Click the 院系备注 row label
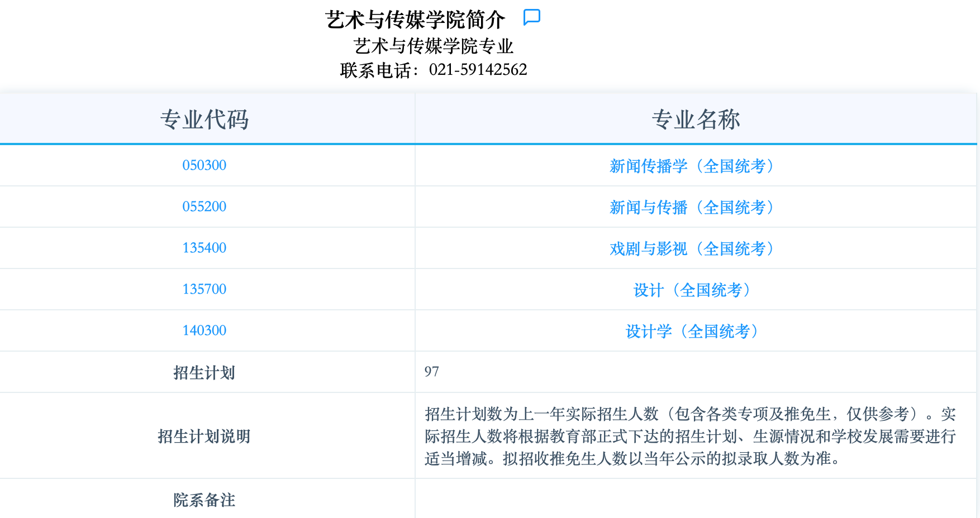 pyautogui.click(x=204, y=500)
